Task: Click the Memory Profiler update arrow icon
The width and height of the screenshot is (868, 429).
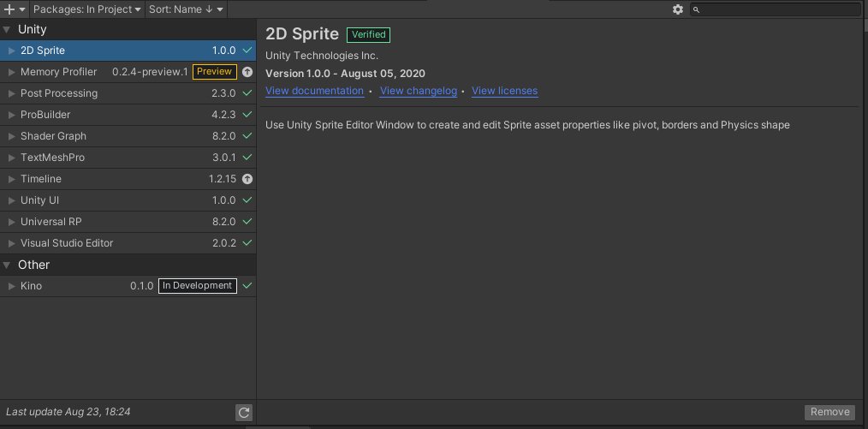Action: pyautogui.click(x=247, y=72)
